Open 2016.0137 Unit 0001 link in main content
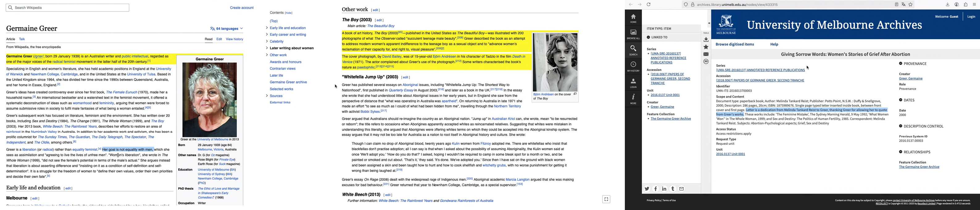980x210 pixels. coord(730,154)
